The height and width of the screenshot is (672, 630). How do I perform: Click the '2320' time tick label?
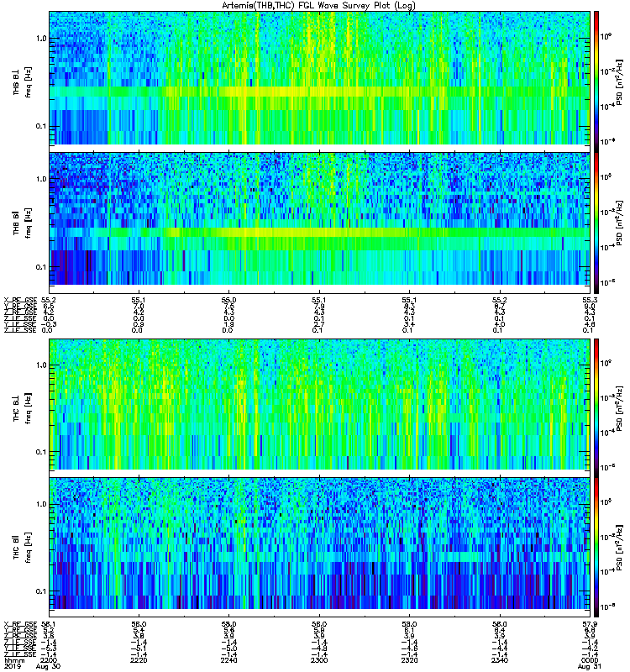point(409,660)
